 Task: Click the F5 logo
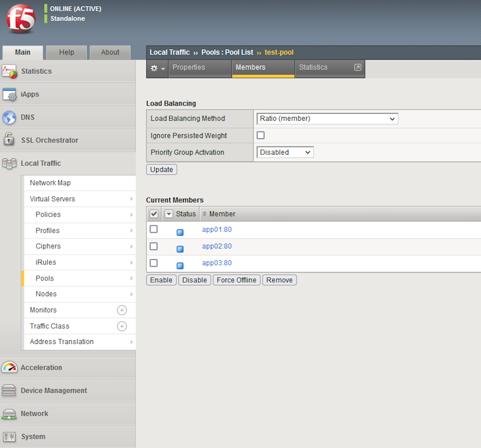click(21, 19)
